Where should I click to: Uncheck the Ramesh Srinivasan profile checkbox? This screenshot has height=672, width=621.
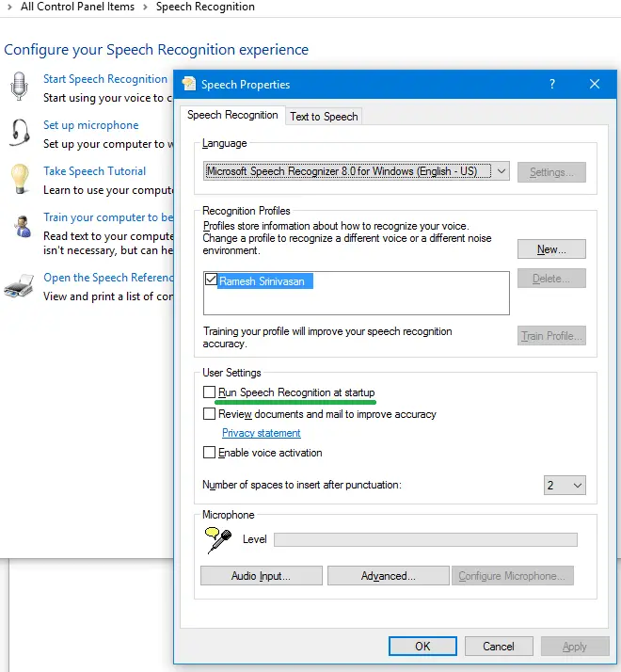(211, 280)
